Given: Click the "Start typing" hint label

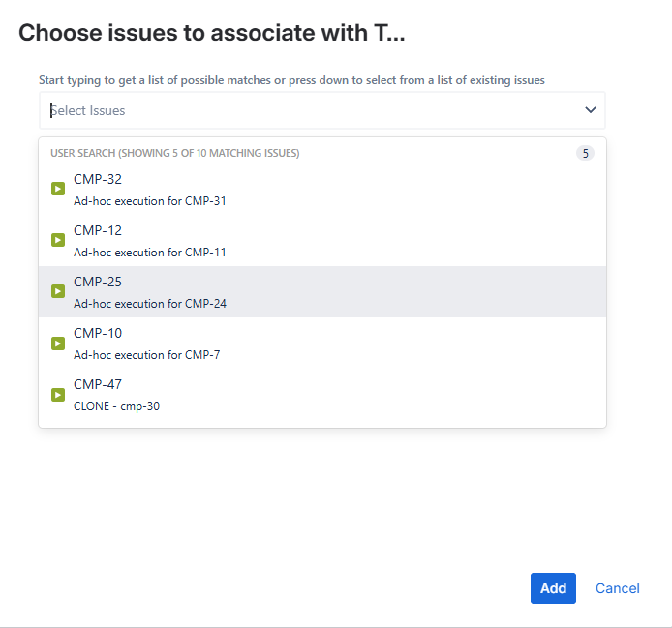Looking at the screenshot, I should tap(291, 80).
